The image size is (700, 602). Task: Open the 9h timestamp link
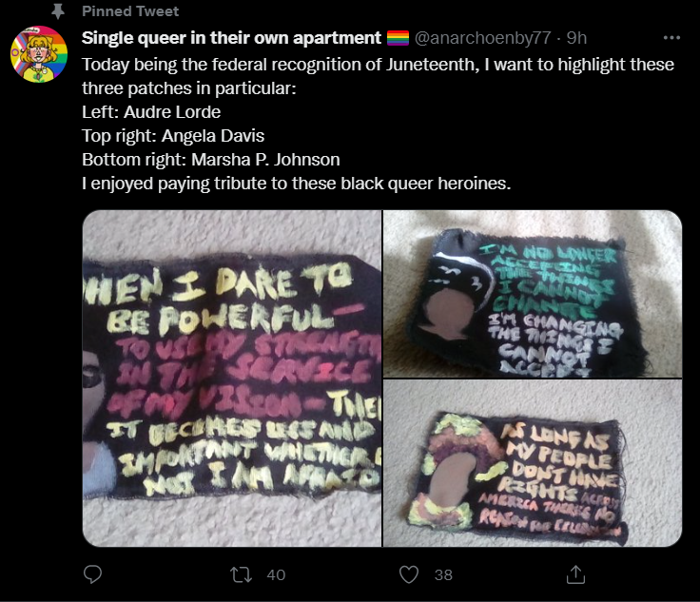coord(576,38)
